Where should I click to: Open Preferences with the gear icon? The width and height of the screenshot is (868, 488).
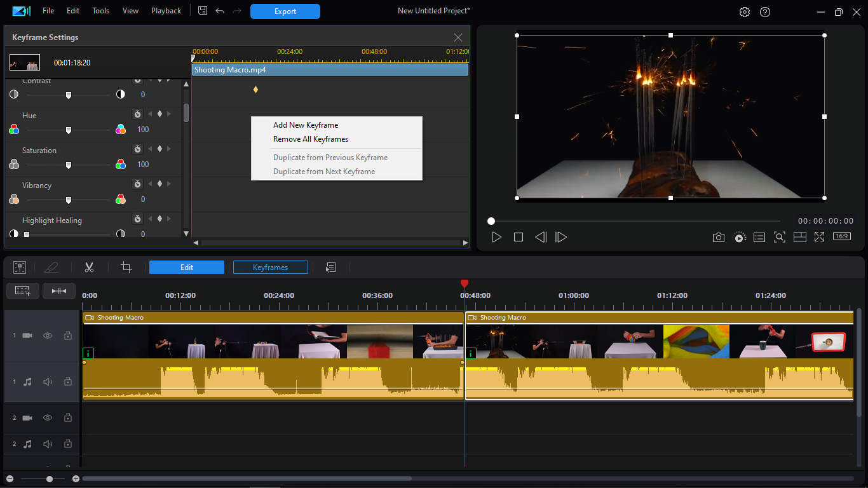[745, 12]
